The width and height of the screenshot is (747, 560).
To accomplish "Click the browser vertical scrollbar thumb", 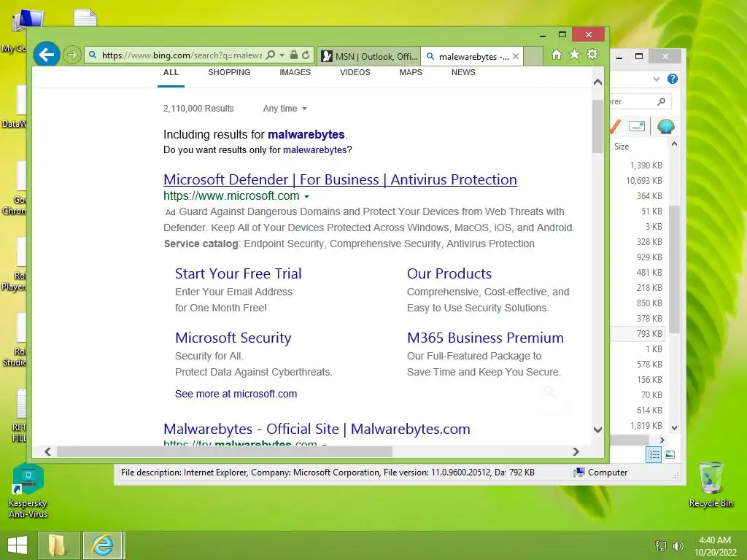I will 598,126.
